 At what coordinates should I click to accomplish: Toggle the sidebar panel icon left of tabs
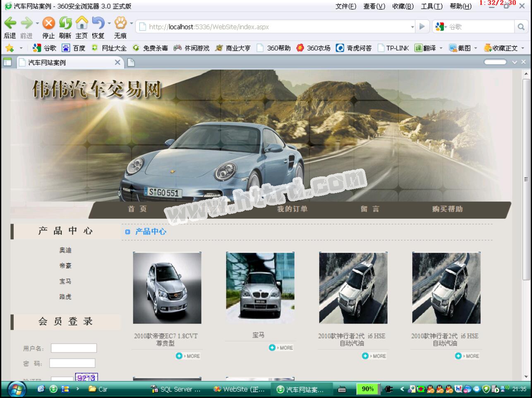(7, 62)
